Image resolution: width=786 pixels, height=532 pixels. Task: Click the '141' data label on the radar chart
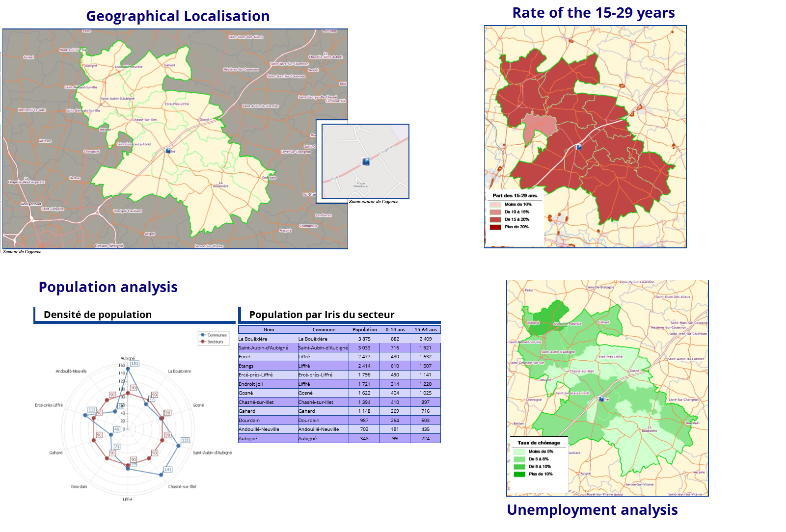pyautogui.click(x=168, y=470)
